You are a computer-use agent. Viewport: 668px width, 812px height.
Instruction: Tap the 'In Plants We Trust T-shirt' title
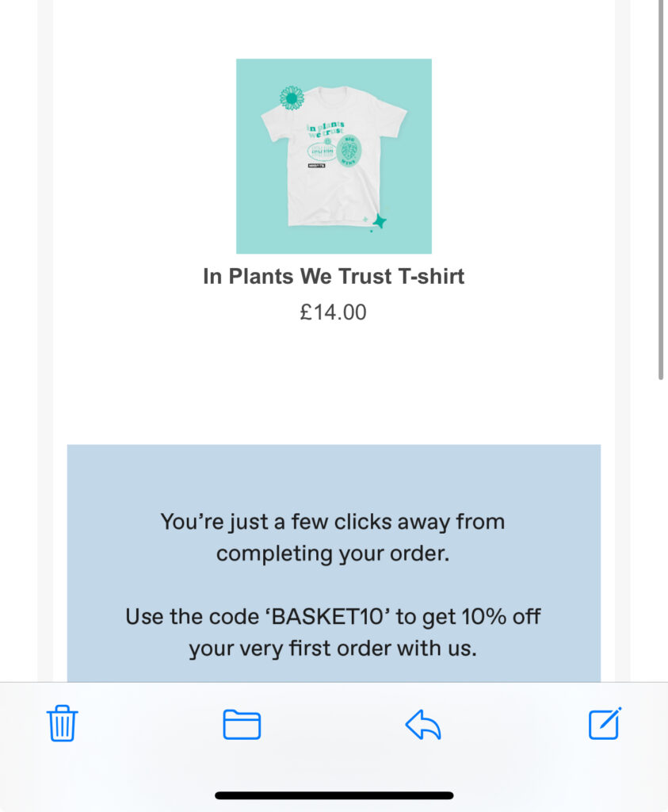334,276
